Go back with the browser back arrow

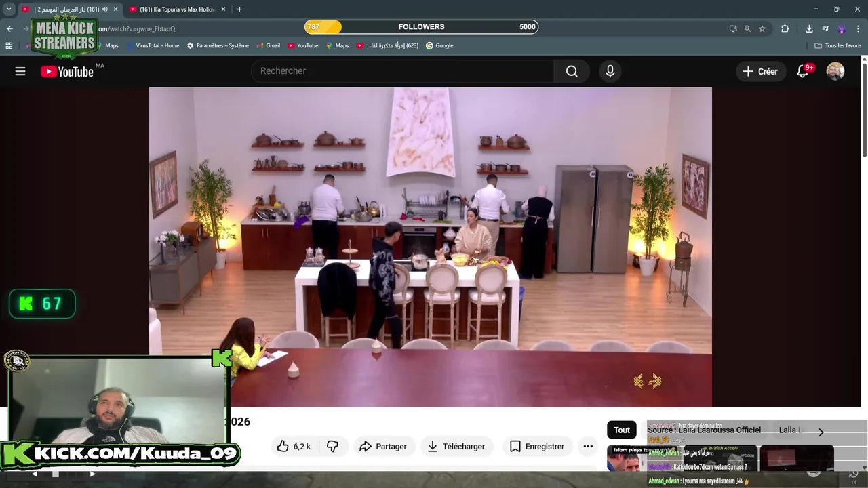[x=9, y=28]
